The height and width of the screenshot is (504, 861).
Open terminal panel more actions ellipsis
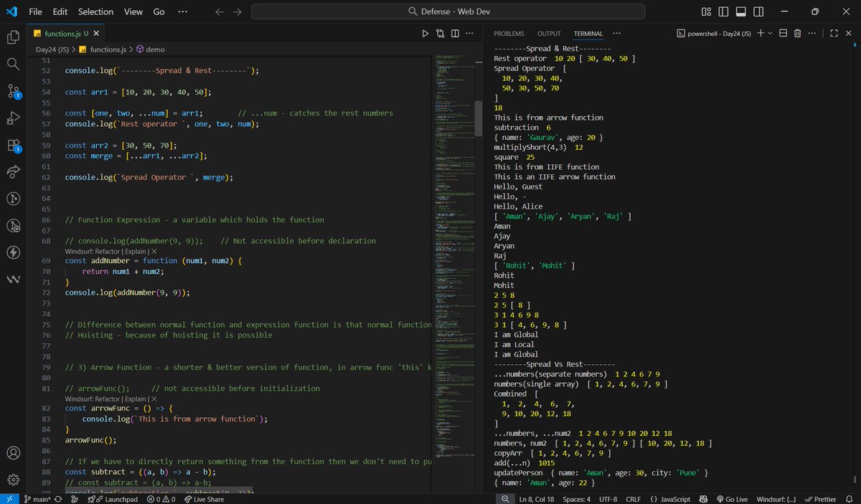click(x=812, y=33)
